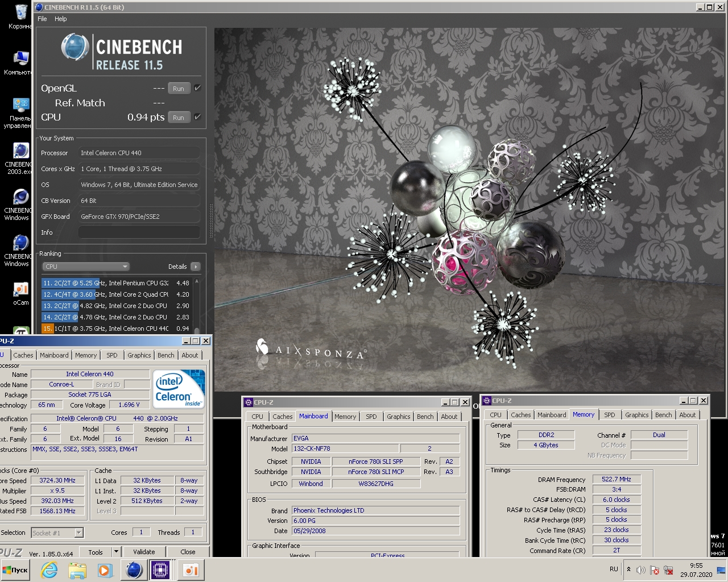Click the Core Voltage value 1.696 V
Image resolution: width=728 pixels, height=582 pixels.
click(x=129, y=405)
